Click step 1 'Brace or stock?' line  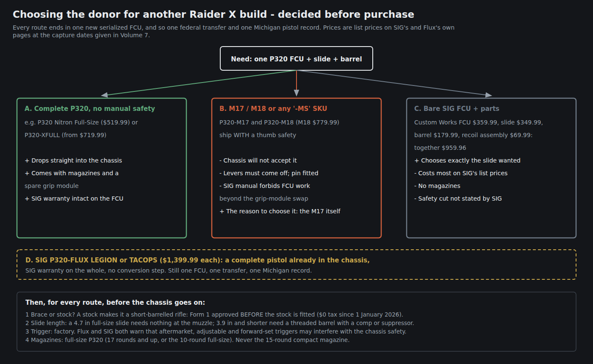[x=214, y=314]
